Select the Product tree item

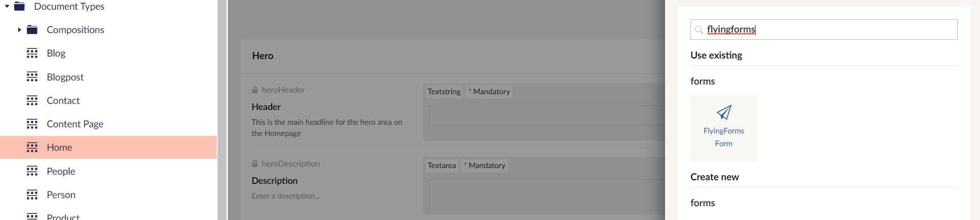[63, 217]
